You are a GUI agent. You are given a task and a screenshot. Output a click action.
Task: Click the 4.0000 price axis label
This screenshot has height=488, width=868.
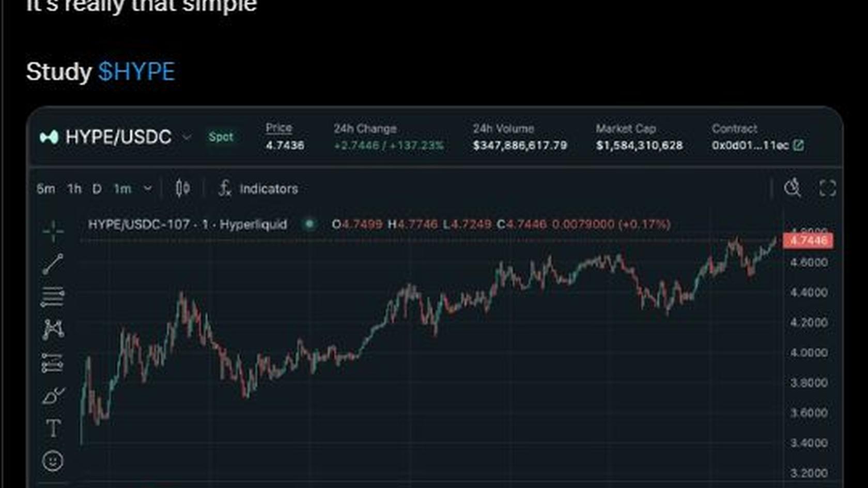coord(809,353)
